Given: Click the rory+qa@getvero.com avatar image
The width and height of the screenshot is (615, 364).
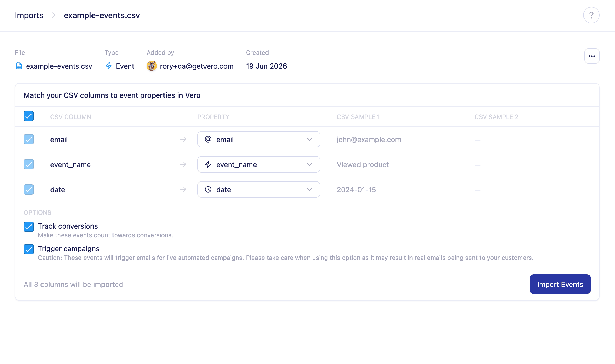Looking at the screenshot, I should pyautogui.click(x=152, y=66).
